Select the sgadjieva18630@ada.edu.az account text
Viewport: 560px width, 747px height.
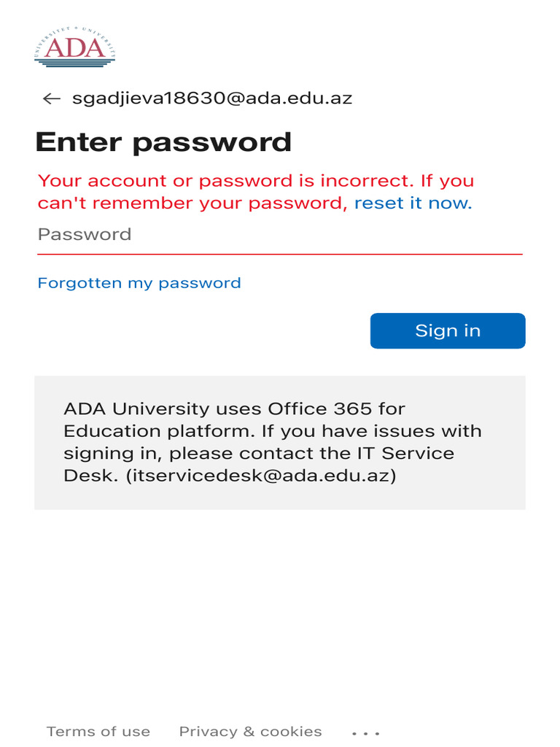212,98
